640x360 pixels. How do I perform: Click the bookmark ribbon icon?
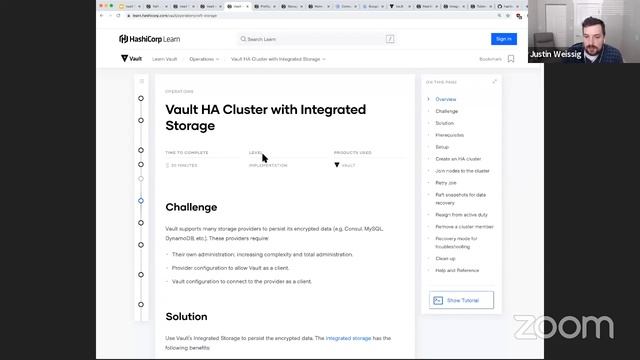[511, 59]
